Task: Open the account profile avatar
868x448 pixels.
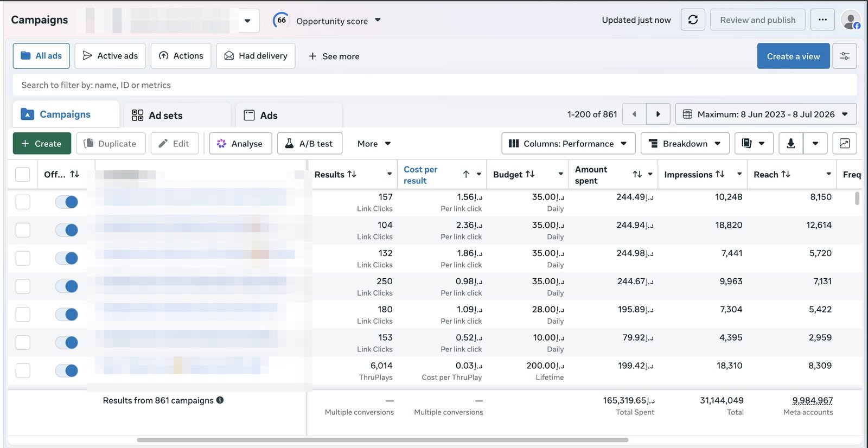Action: [850, 20]
